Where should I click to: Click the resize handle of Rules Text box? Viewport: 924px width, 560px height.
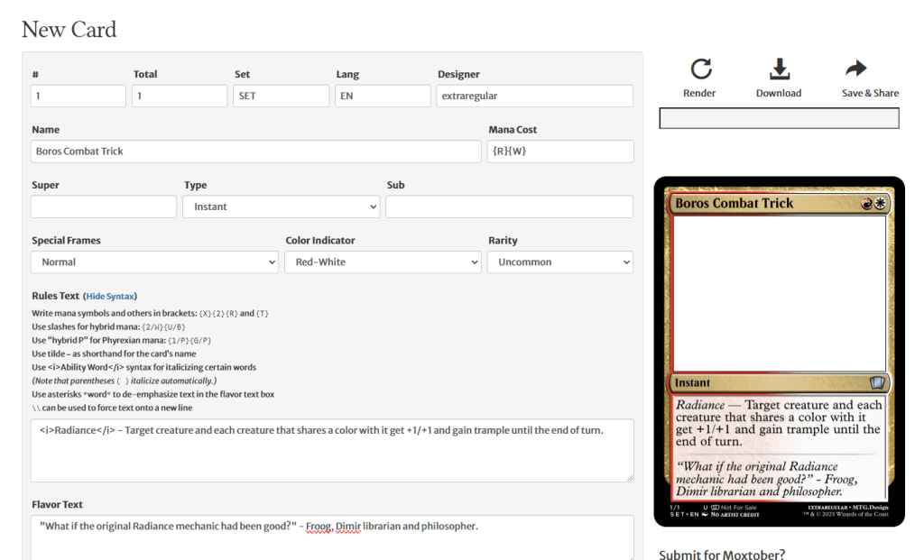point(630,478)
